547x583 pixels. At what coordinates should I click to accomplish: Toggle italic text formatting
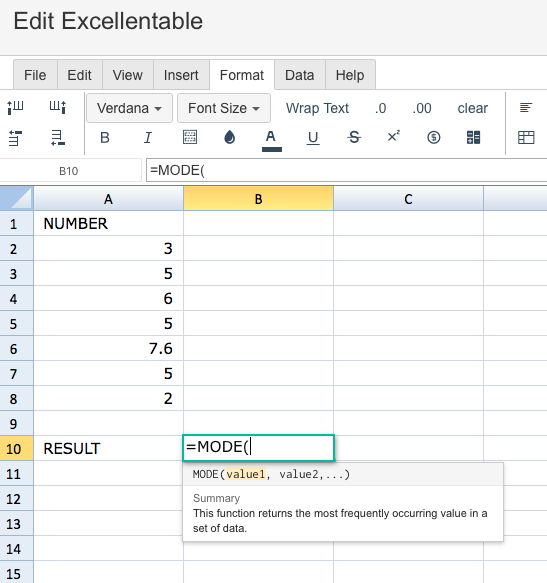148,138
